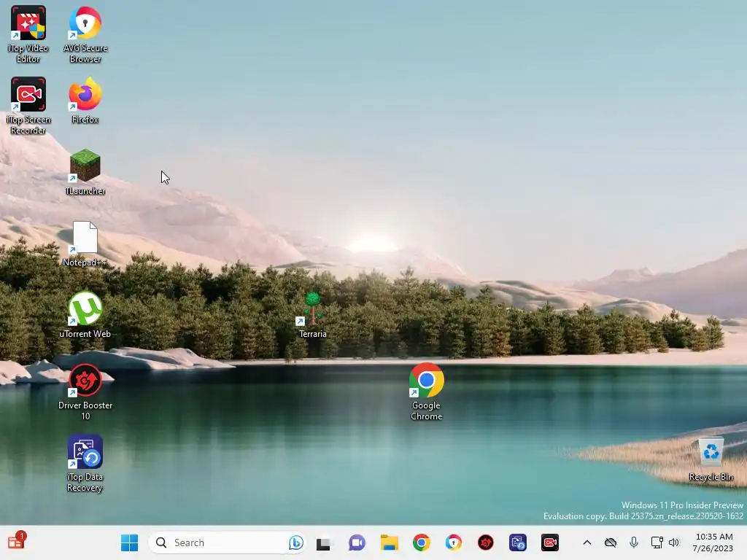Select the uTorrent Web desktop icon
Viewport: 747px width, 560px height.
[x=85, y=315]
